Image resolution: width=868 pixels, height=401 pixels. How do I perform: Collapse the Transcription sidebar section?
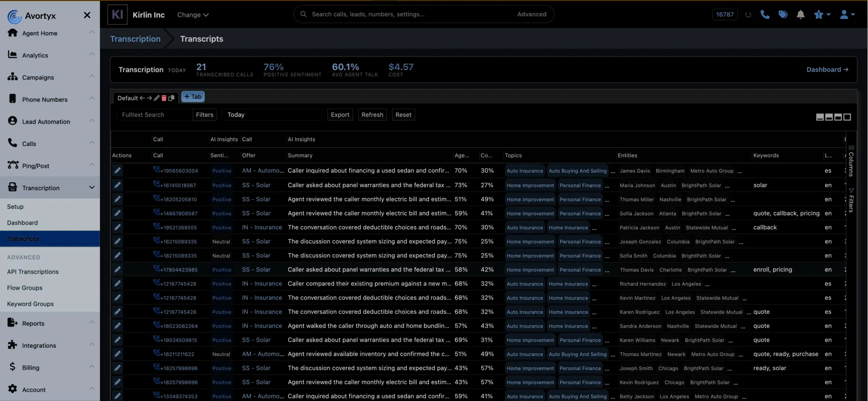pyautogui.click(x=50, y=188)
